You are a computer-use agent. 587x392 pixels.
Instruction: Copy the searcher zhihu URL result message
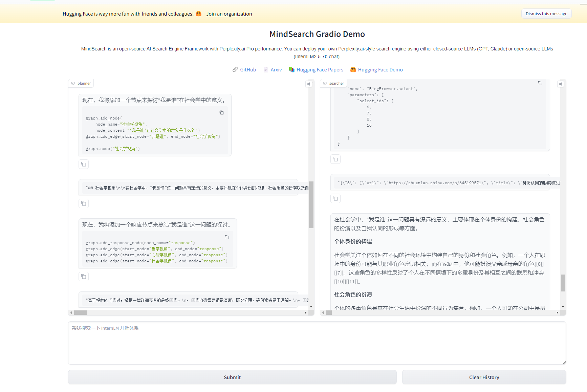[335, 198]
